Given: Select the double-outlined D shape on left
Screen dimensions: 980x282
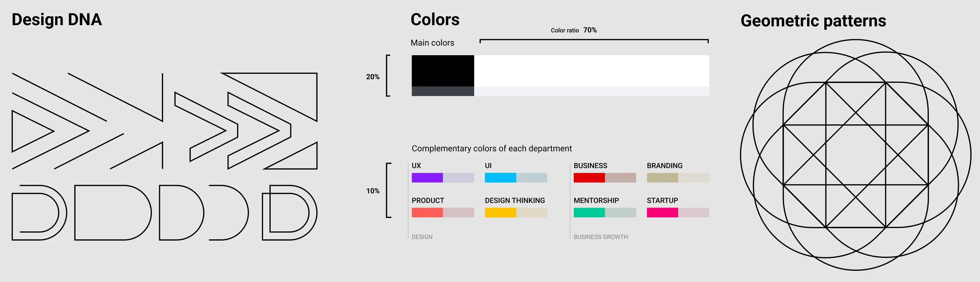Looking at the screenshot, I should 39,213.
